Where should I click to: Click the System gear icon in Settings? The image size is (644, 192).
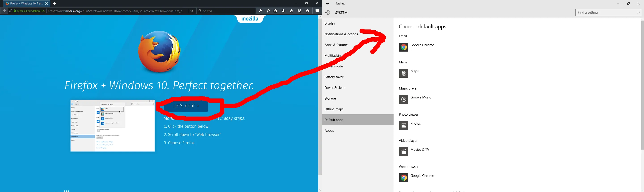pyautogui.click(x=327, y=13)
